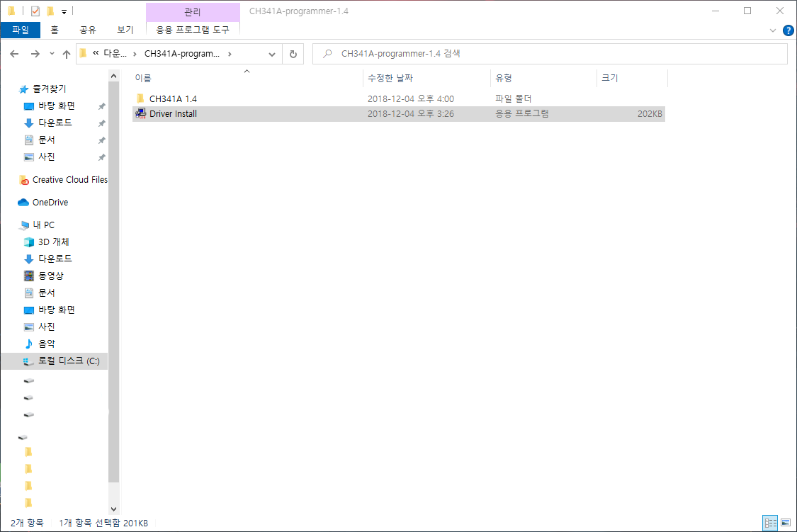Switch to the 홈 ribbon tab
Viewport: 797px width, 532px height.
pyautogui.click(x=55, y=30)
